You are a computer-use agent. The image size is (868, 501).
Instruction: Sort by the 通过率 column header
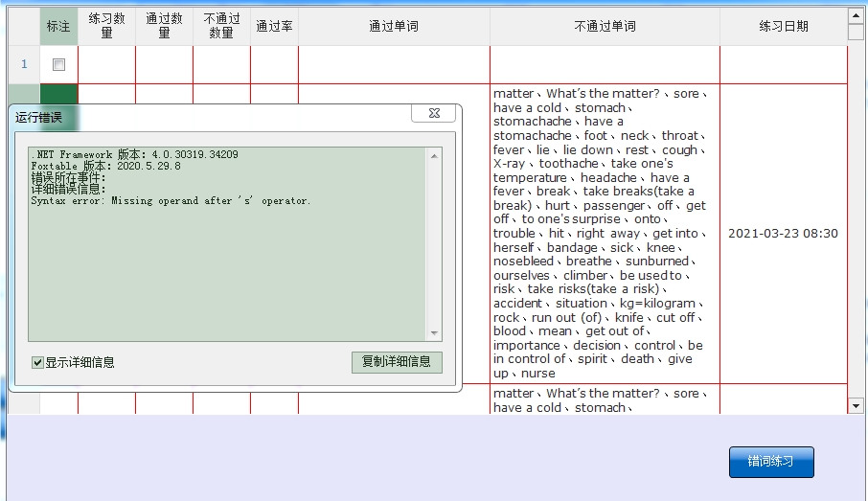(275, 26)
